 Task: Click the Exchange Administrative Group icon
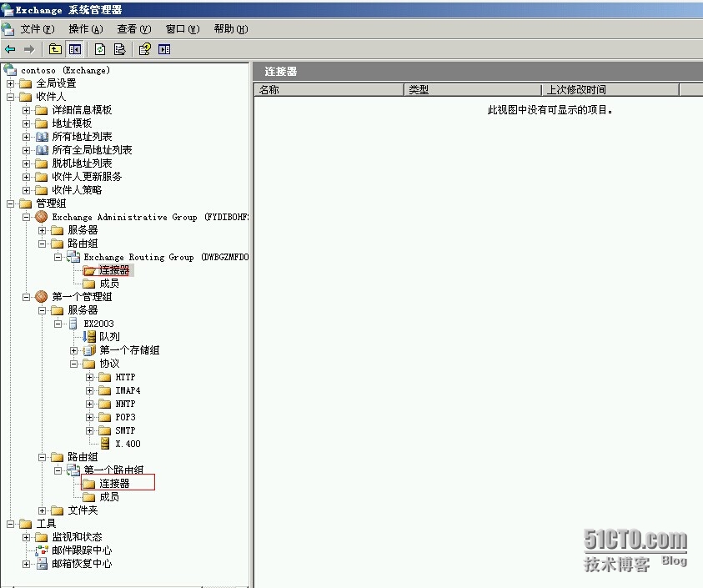tap(41, 217)
